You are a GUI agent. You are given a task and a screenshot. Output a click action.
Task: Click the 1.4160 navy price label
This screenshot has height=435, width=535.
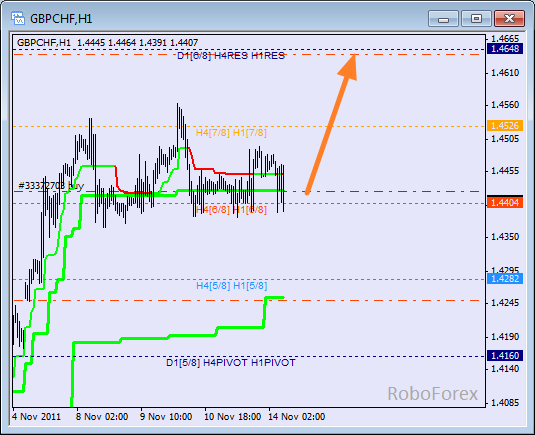(x=505, y=356)
